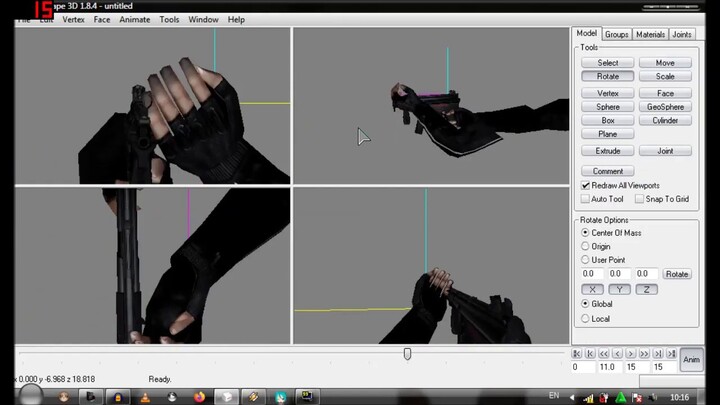Click the white cube taskbar icon

point(227,397)
